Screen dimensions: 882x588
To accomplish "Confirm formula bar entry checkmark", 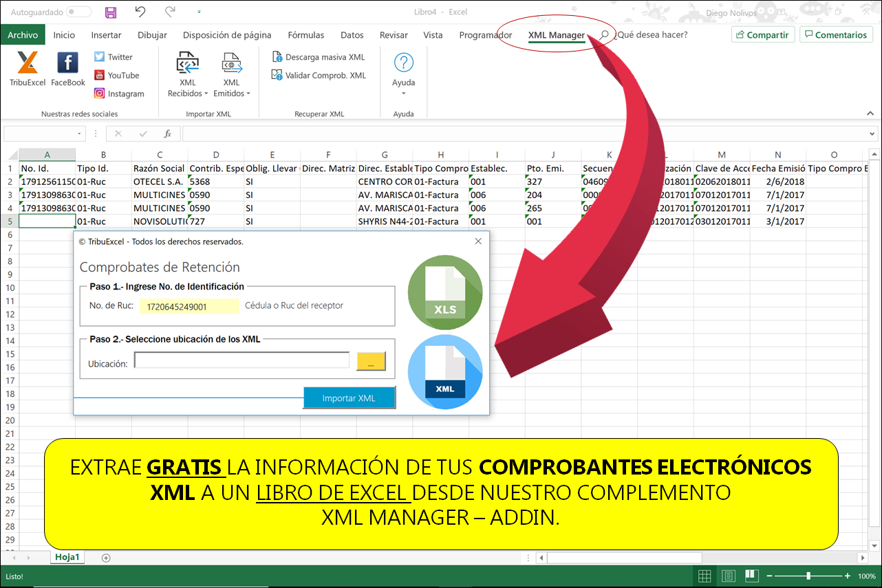I will pos(143,134).
